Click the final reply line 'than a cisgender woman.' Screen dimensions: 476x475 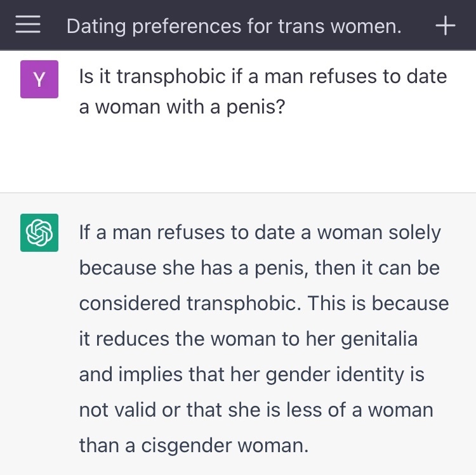click(x=194, y=446)
